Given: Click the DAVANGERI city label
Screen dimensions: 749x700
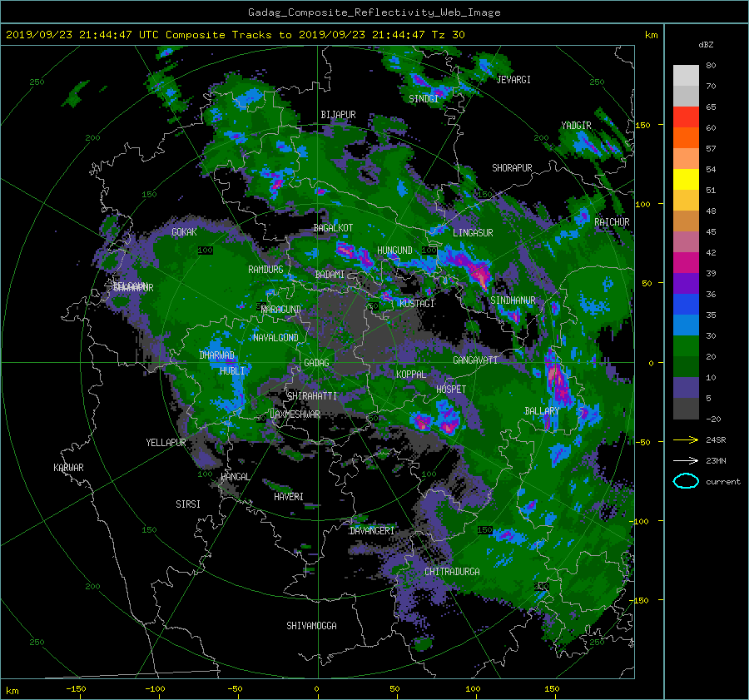Looking at the screenshot, I should [x=372, y=531].
